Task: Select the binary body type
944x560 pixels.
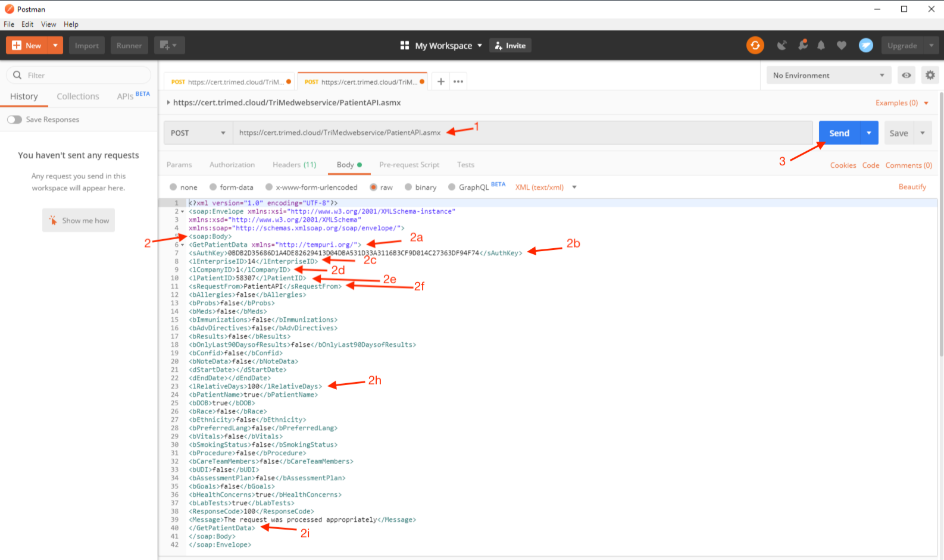Action: (408, 187)
